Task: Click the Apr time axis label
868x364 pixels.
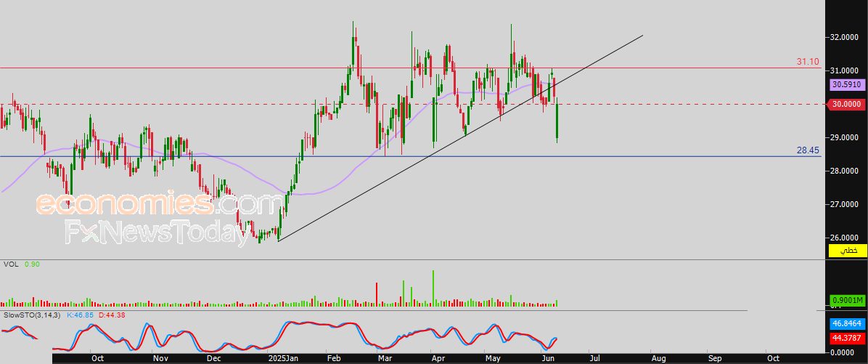Action: [x=438, y=359]
